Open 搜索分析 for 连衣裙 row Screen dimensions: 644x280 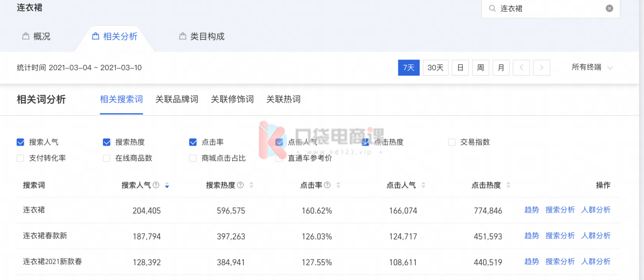[x=560, y=210]
